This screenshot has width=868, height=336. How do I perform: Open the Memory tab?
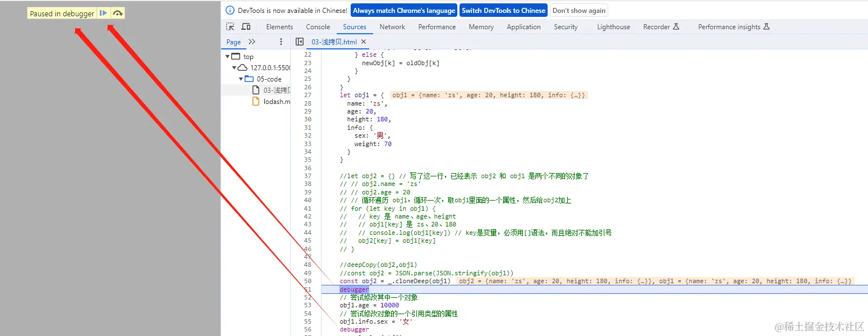point(481,27)
